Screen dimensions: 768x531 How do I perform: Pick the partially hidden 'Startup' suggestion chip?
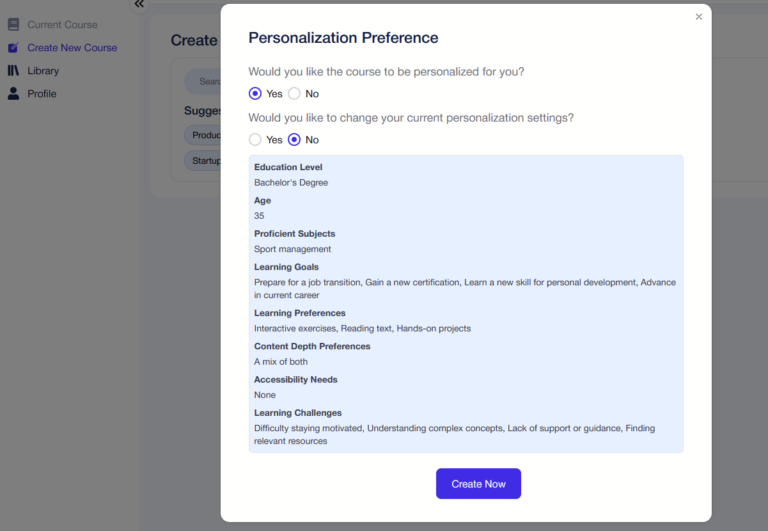click(203, 160)
